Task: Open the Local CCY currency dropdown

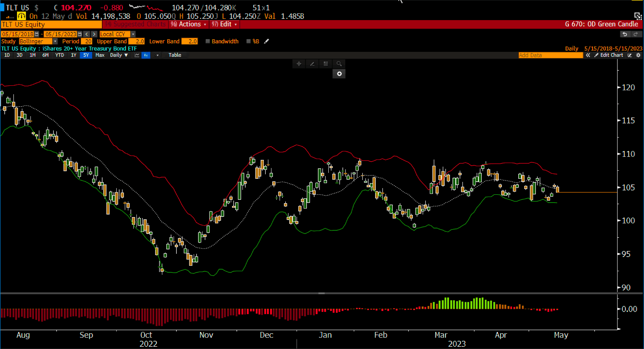Action: coord(133,34)
